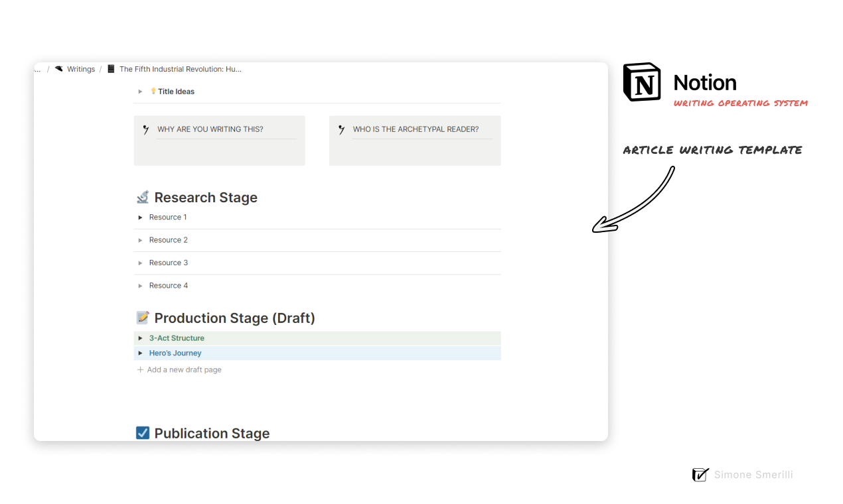The width and height of the screenshot is (843, 504).
Task: Click the lightning icon in the WHY ARE YOU WRITING THIS callout
Action: tap(147, 129)
